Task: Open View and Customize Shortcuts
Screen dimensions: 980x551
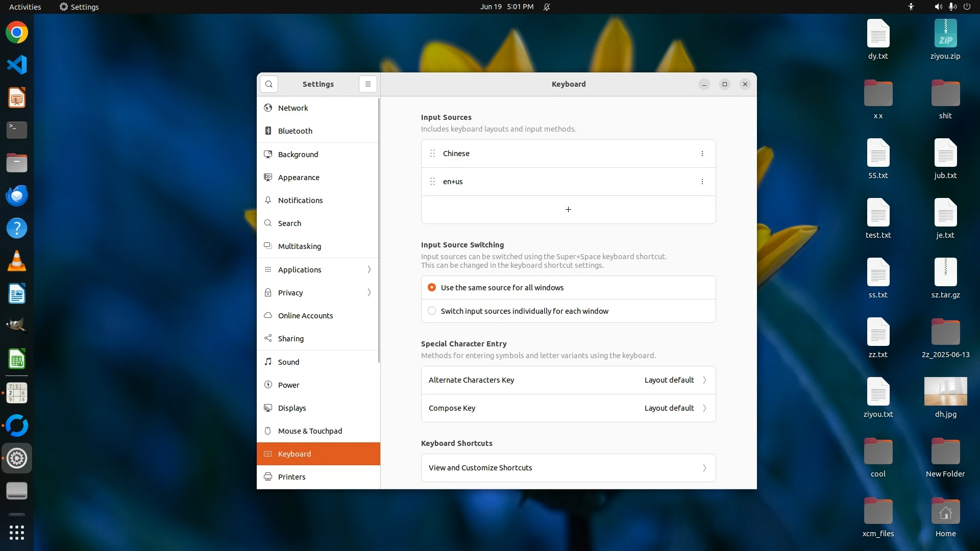Action: (x=568, y=468)
